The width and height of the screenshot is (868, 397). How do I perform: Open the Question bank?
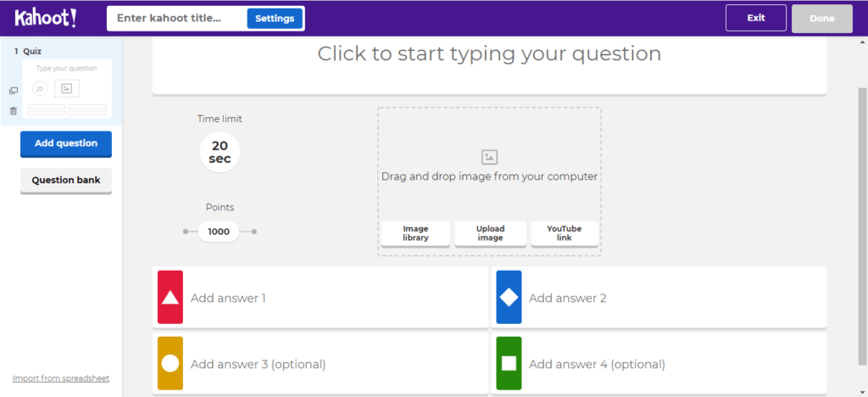coord(66,180)
